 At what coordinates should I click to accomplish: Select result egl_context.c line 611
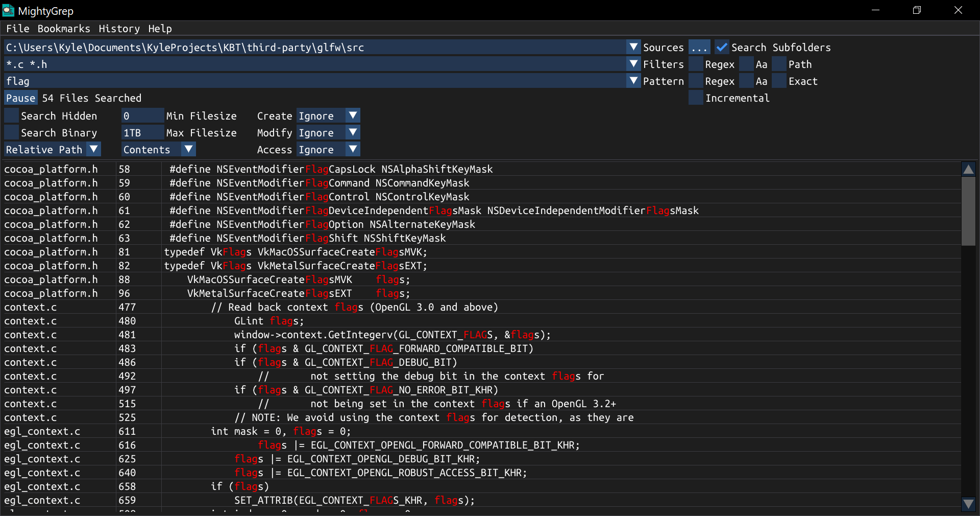tap(481, 431)
